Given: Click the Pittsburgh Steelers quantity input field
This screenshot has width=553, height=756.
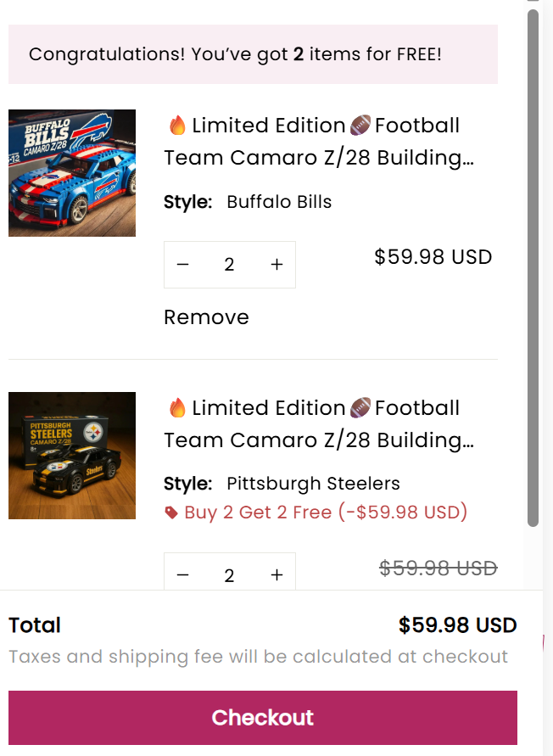Looking at the screenshot, I should click(x=229, y=575).
